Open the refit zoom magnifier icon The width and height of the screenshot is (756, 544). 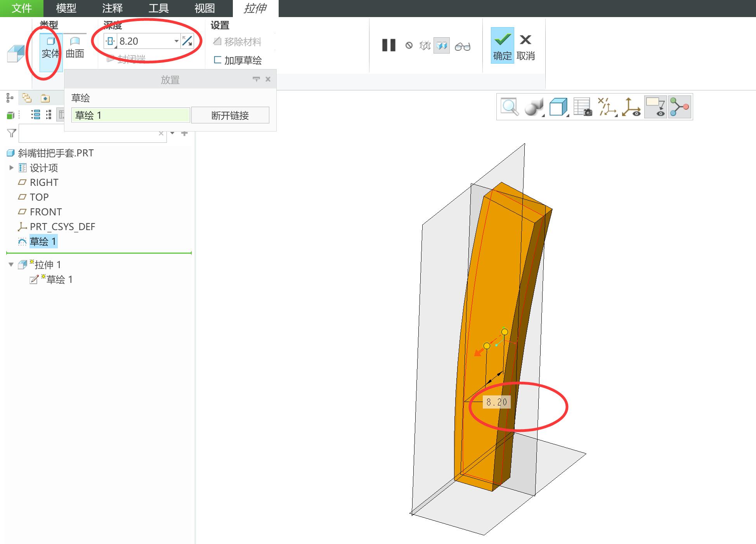tap(510, 107)
